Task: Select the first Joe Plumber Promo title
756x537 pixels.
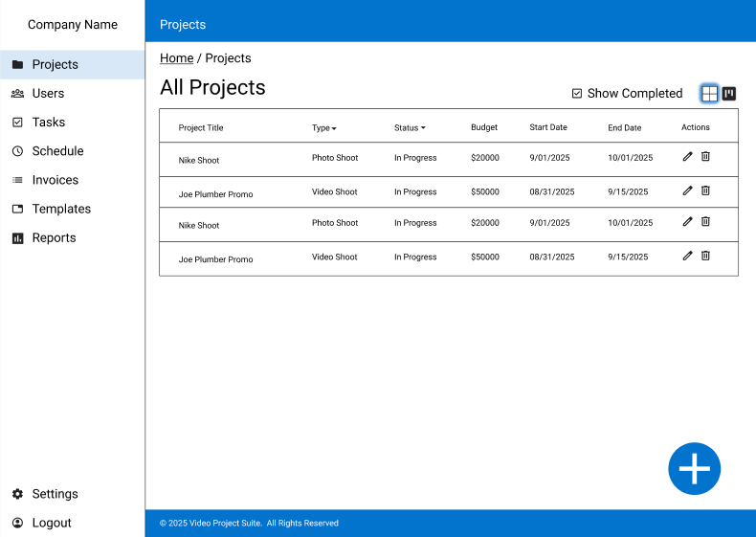Action: pyautogui.click(x=215, y=194)
